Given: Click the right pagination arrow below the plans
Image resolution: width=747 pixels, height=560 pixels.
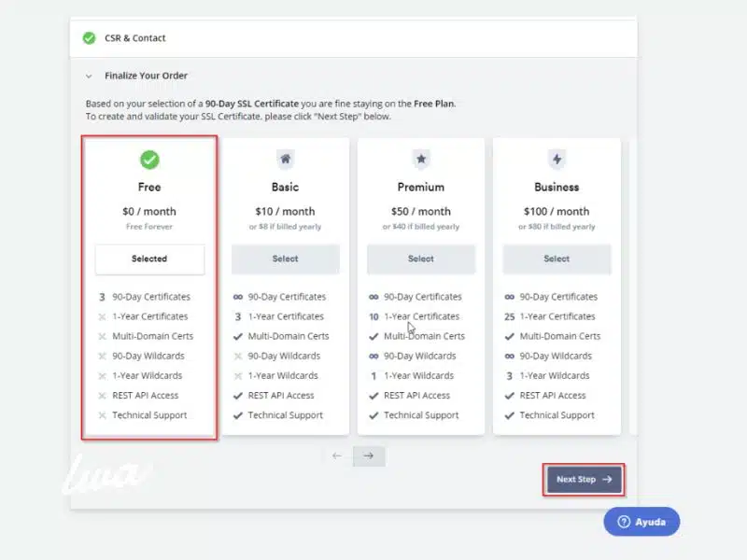Looking at the screenshot, I should (368, 455).
